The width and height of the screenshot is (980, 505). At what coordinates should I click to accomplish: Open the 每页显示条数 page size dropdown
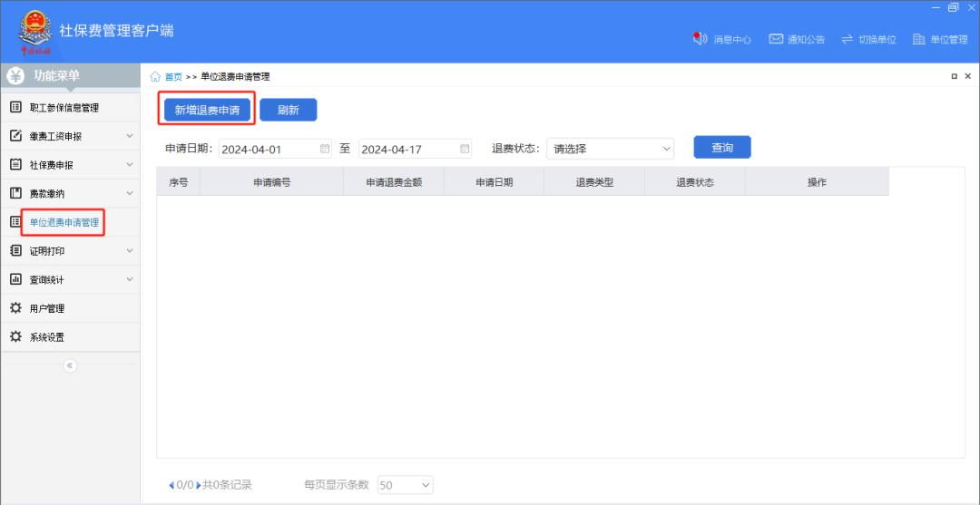tap(405, 485)
